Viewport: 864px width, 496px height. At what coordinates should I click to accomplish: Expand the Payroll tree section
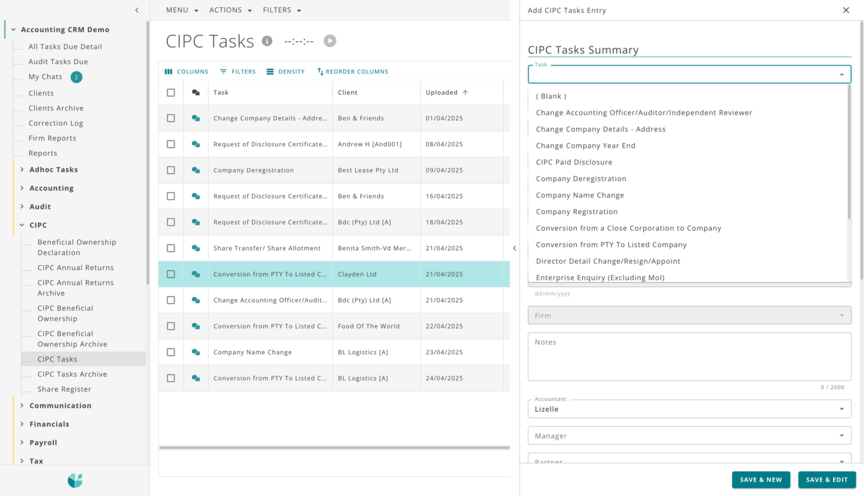tap(22, 442)
